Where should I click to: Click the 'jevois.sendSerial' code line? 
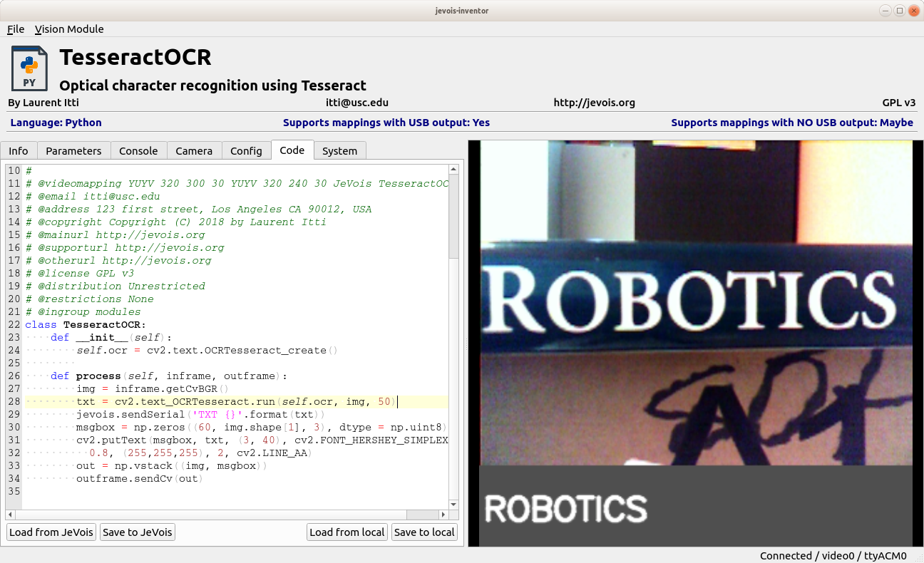[200, 414]
